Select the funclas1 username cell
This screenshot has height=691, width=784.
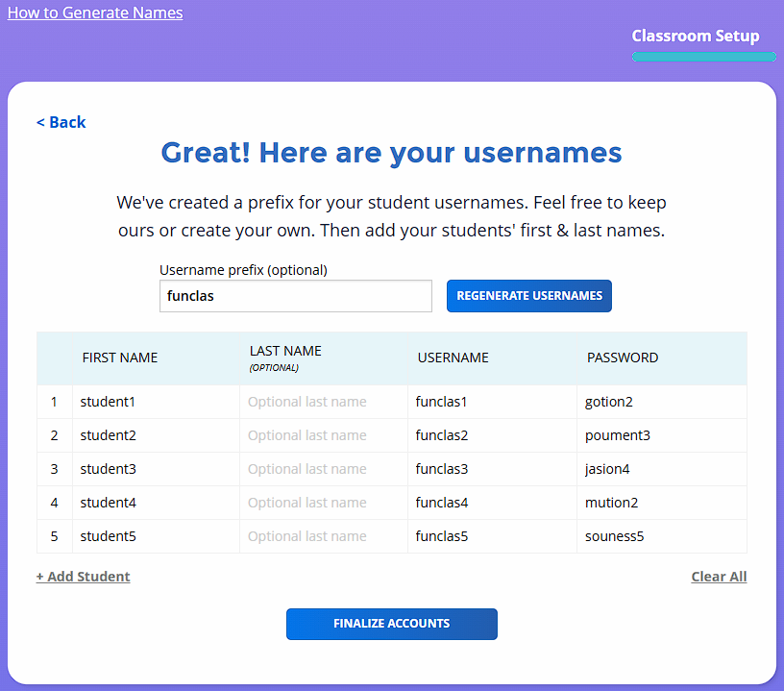pos(491,402)
